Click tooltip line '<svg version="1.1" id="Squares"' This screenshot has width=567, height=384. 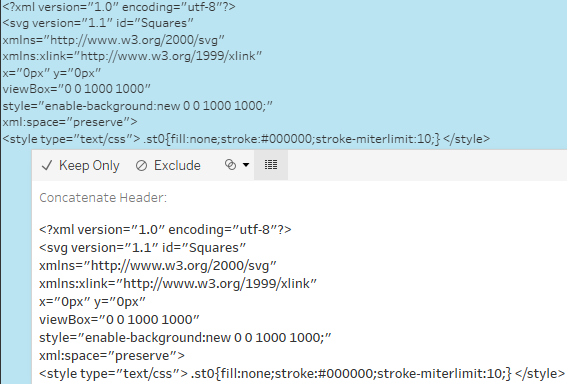(142, 248)
